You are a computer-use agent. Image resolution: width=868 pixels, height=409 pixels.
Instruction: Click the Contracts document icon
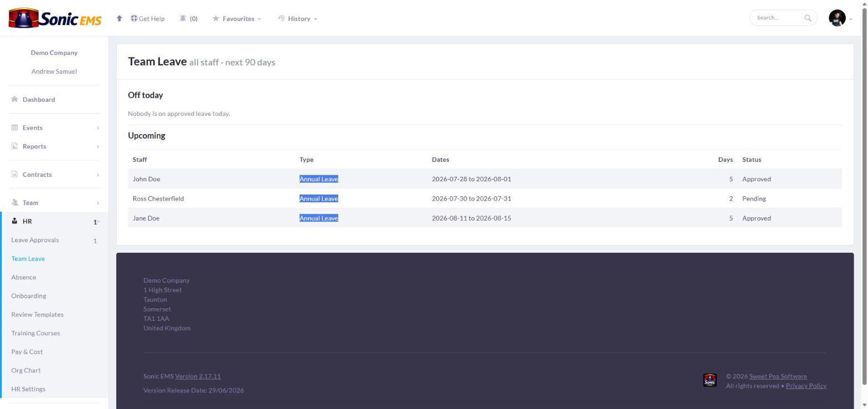point(14,174)
